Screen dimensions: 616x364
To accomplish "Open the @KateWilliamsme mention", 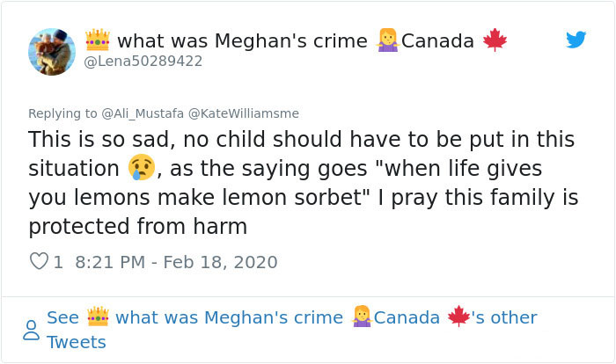I will pyautogui.click(x=244, y=113).
